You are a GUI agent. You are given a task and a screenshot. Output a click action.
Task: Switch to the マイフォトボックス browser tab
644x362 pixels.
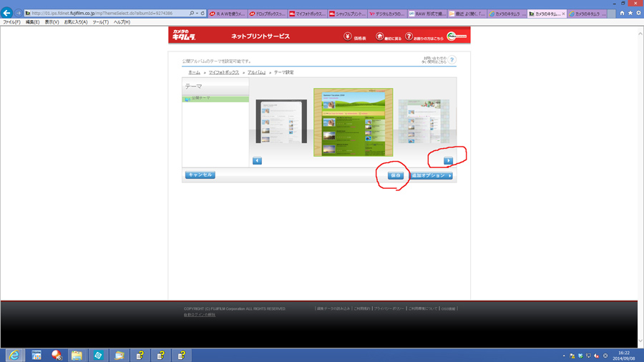point(307,14)
